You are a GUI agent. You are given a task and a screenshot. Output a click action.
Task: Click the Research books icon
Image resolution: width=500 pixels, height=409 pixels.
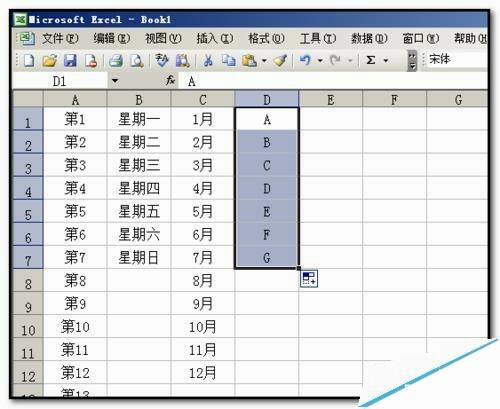point(183,61)
